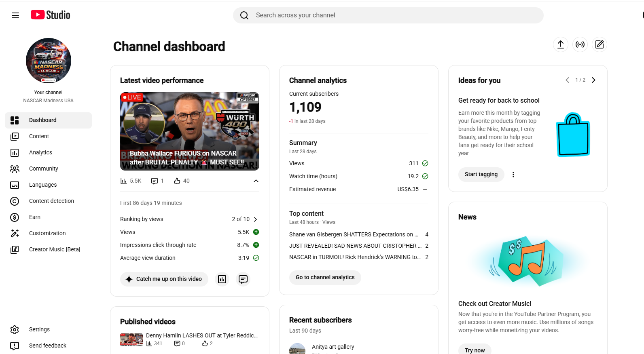Open comments icon beside Catch me up
The image size is (644, 354).
(243, 279)
